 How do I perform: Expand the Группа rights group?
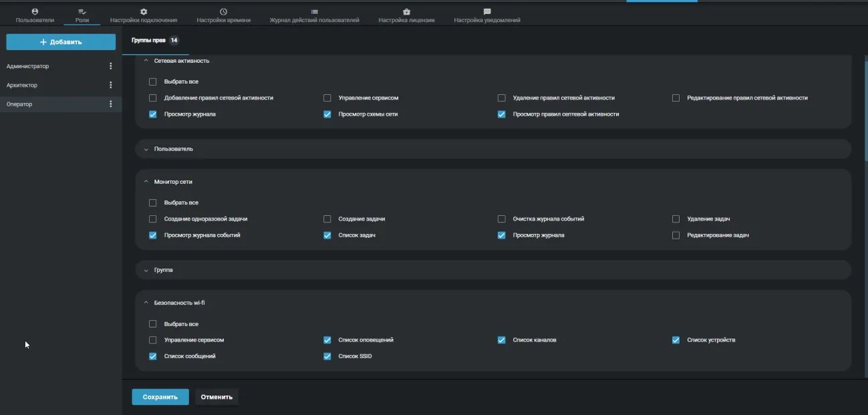click(x=493, y=270)
